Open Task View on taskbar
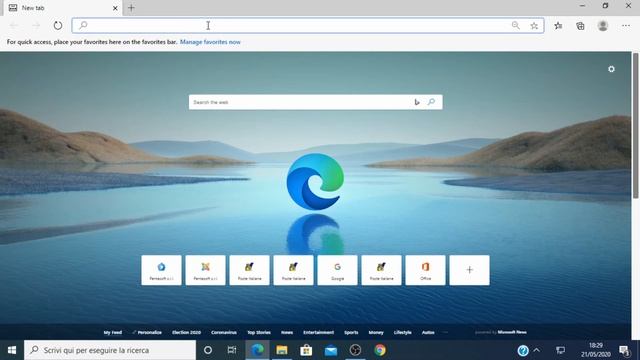This screenshot has width=640, height=360. click(x=232, y=350)
